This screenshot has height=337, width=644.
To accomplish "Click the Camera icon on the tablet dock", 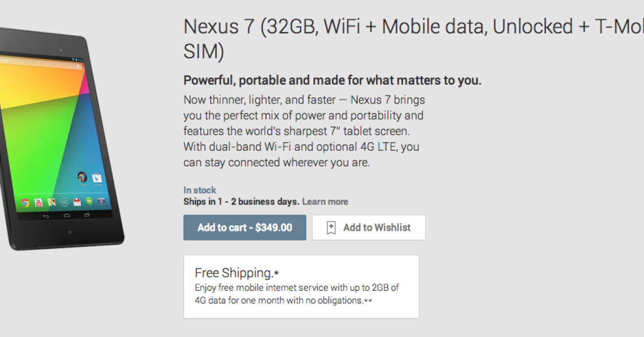I will click(100, 203).
